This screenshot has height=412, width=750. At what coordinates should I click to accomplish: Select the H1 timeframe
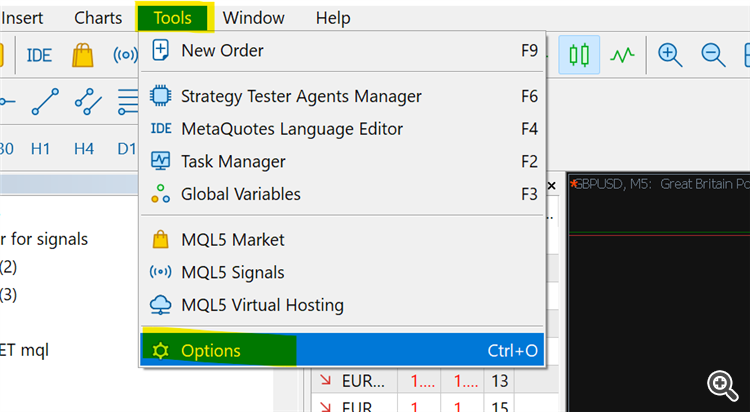point(41,148)
